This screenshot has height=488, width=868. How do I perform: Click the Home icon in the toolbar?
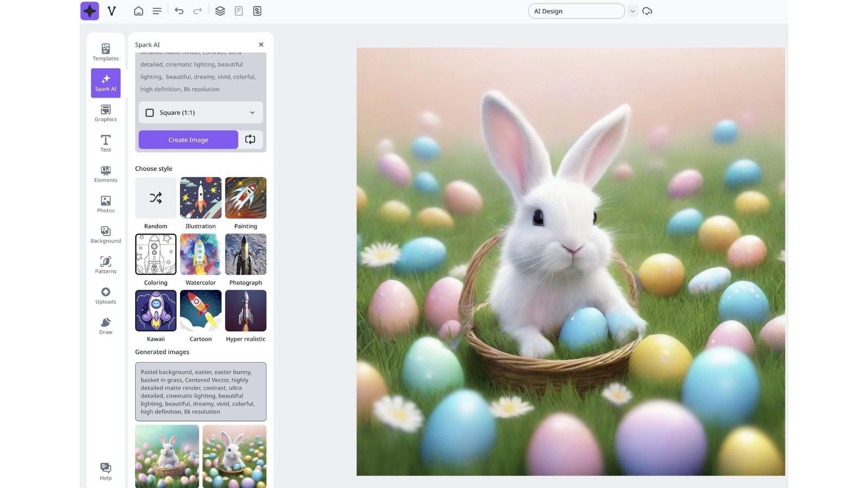pyautogui.click(x=138, y=10)
